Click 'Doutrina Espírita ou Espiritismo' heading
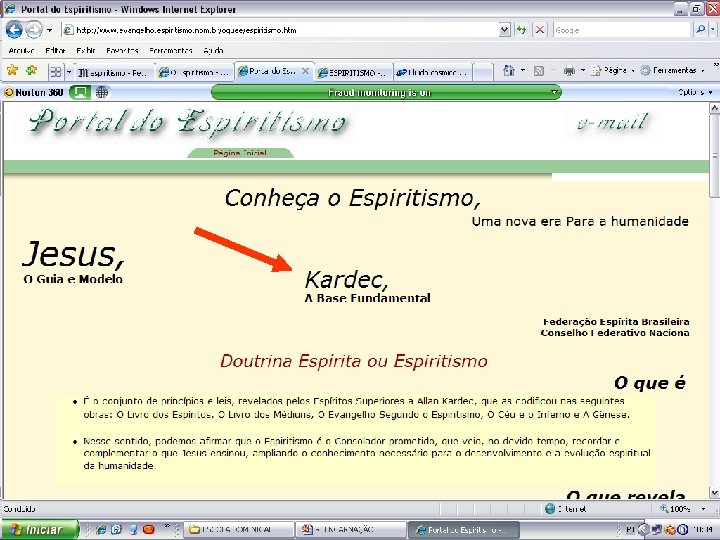The width and height of the screenshot is (720, 540). (354, 361)
